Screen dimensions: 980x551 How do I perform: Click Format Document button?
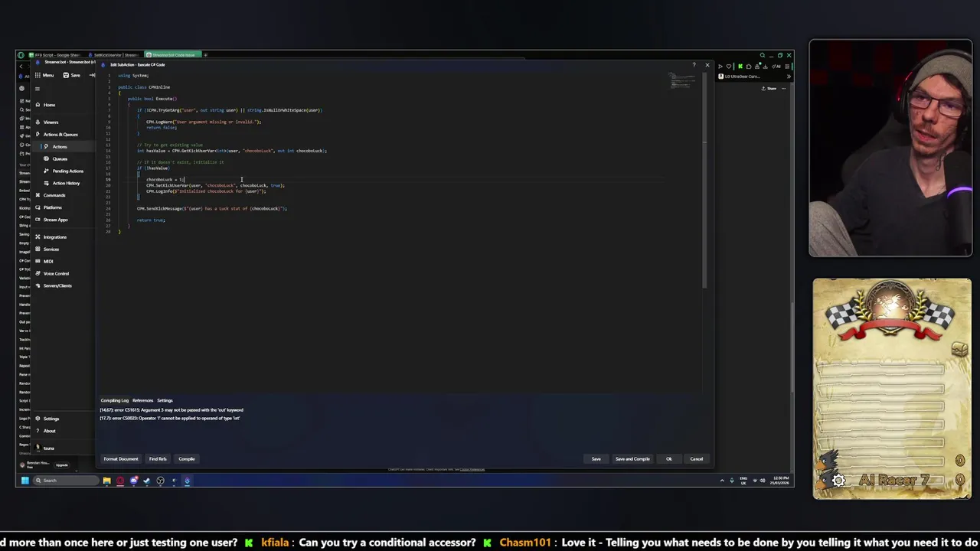pyautogui.click(x=121, y=459)
